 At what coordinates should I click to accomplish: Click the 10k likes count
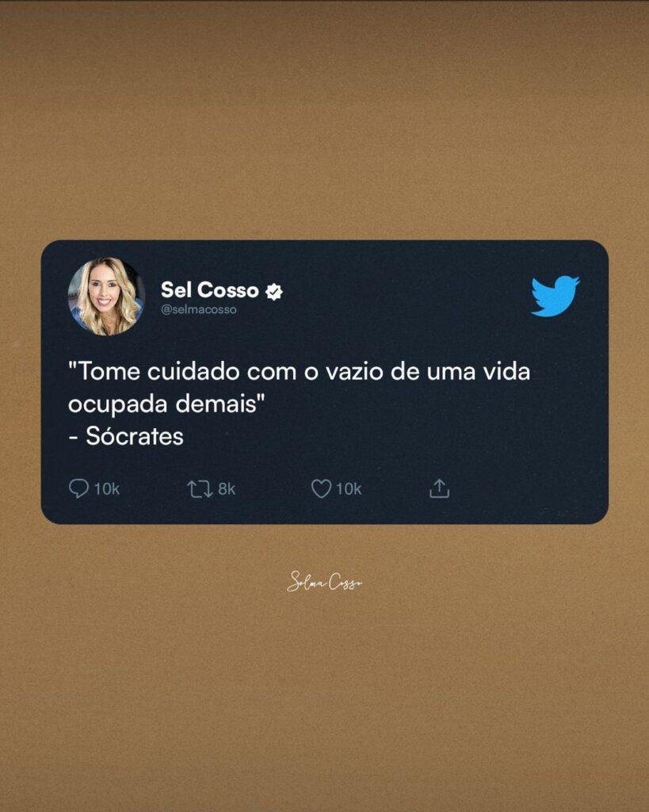pos(349,488)
